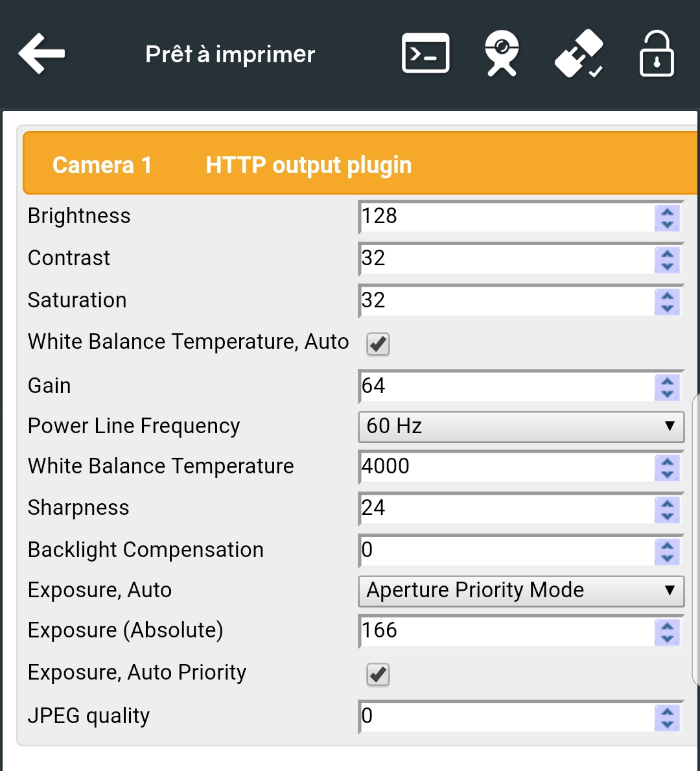Screen dimensions: 700x771
Task: Increase Exposure (Absolute) with up arrow
Action: (x=667, y=626)
